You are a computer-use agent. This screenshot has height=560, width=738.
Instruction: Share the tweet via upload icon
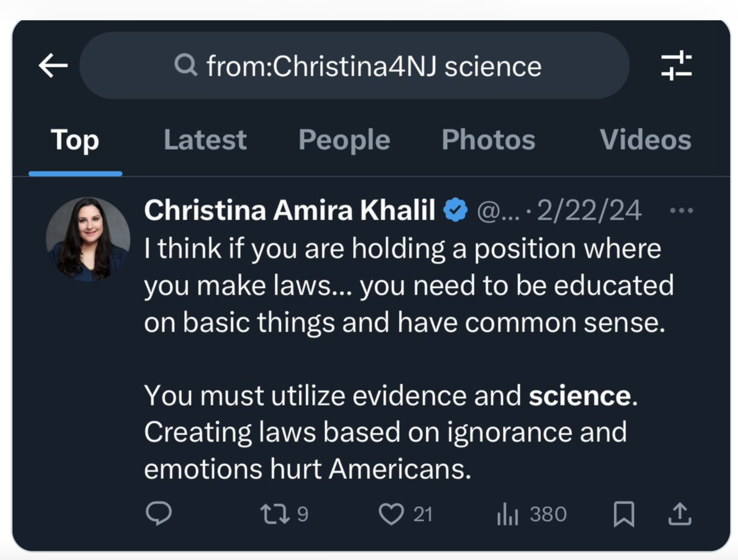pyautogui.click(x=680, y=514)
